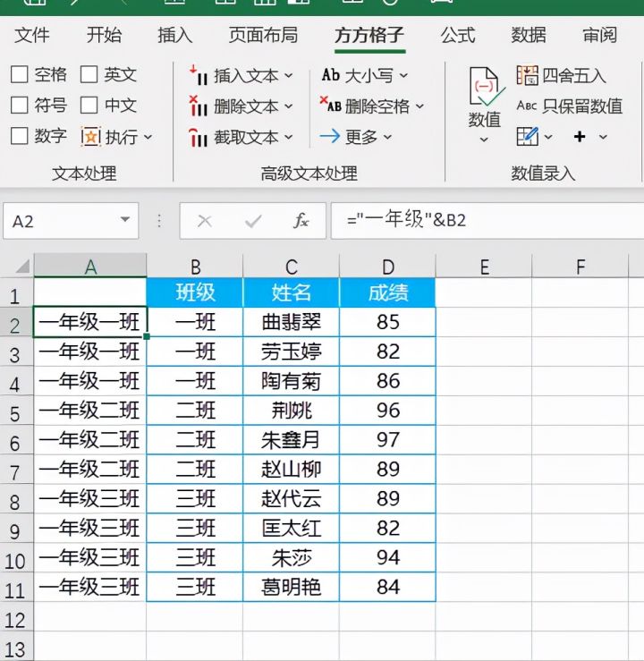Viewport: 644px width, 661px height.
Task: Click the Execute (执行) star icon
Action: 90,137
